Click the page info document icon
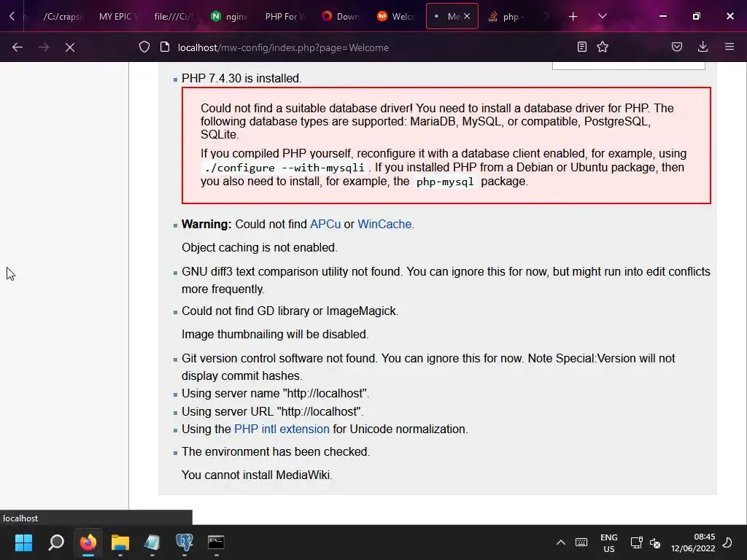Image resolution: width=747 pixels, height=560 pixels. [165, 47]
